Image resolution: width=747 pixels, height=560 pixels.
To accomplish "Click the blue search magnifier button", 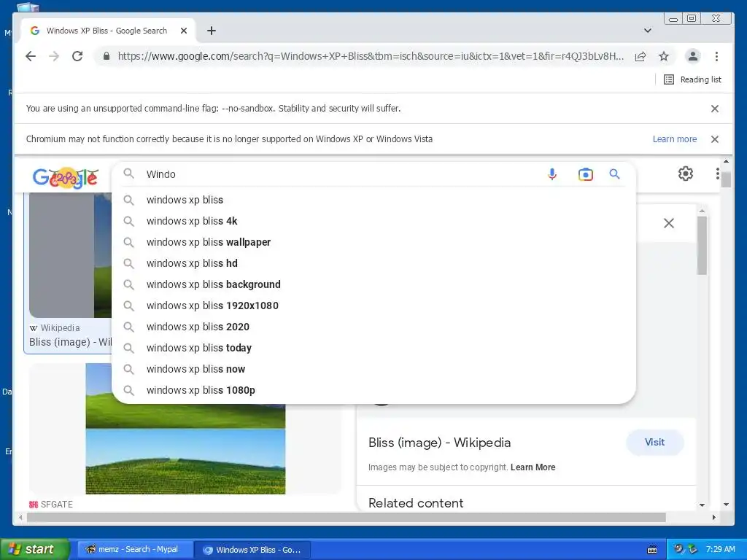I will click(614, 174).
